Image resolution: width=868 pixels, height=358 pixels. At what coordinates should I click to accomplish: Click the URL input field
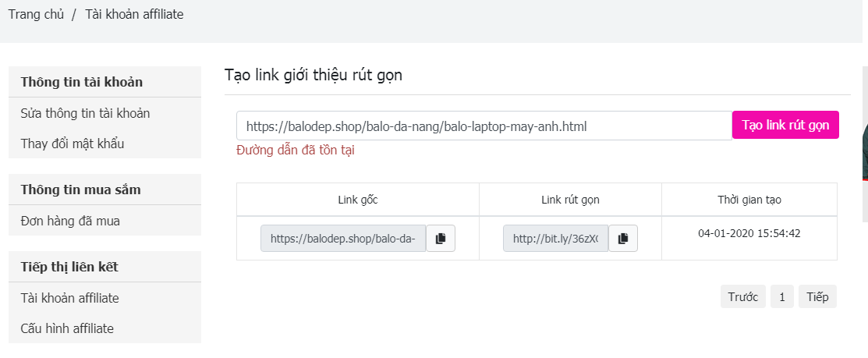point(484,126)
